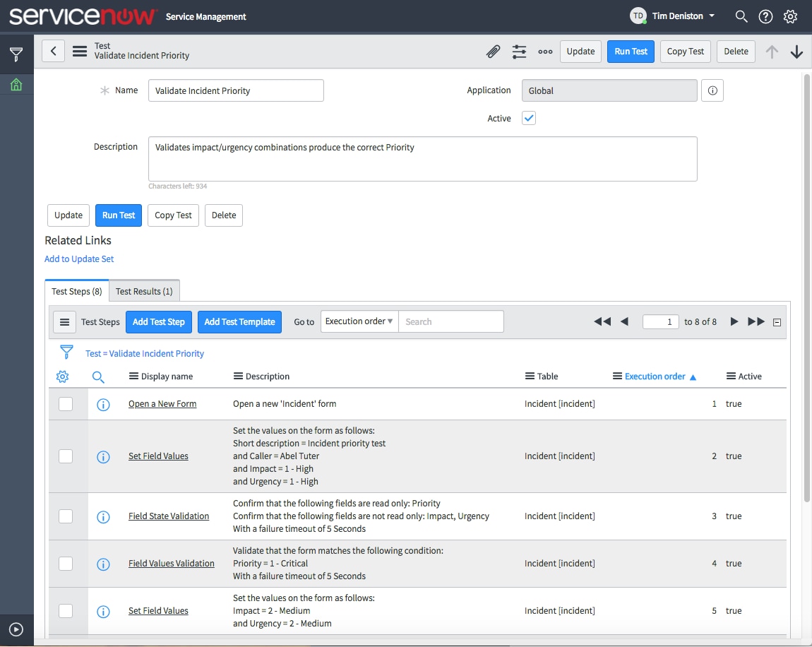812x647 pixels.
Task: Uncheck the Active checkbox
Action: [528, 118]
